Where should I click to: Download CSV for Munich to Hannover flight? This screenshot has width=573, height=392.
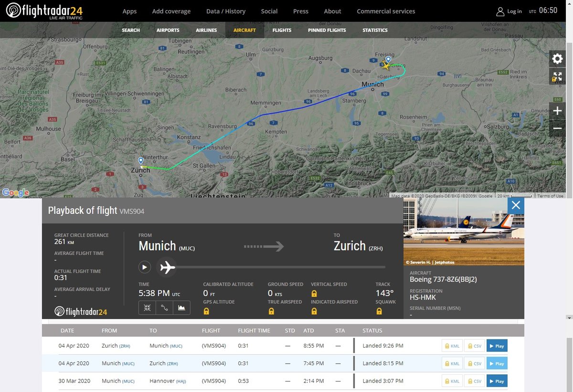click(x=475, y=381)
